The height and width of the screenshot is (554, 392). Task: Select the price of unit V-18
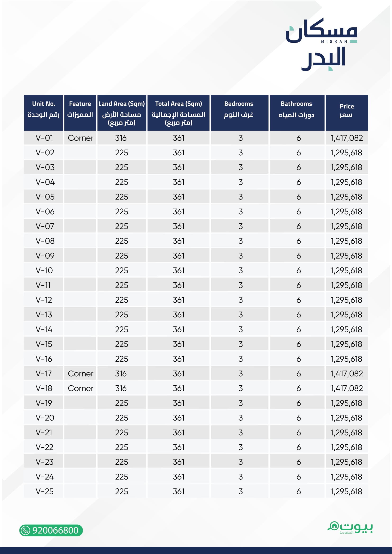tap(347, 388)
